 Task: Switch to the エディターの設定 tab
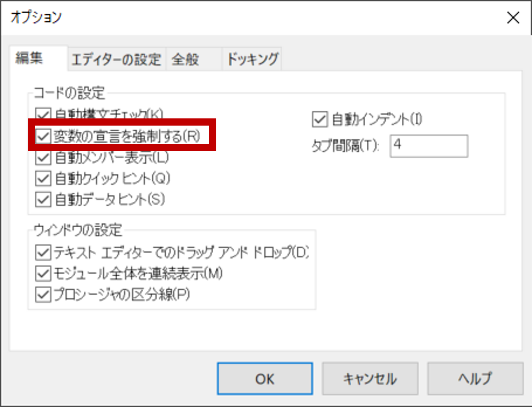(x=116, y=60)
